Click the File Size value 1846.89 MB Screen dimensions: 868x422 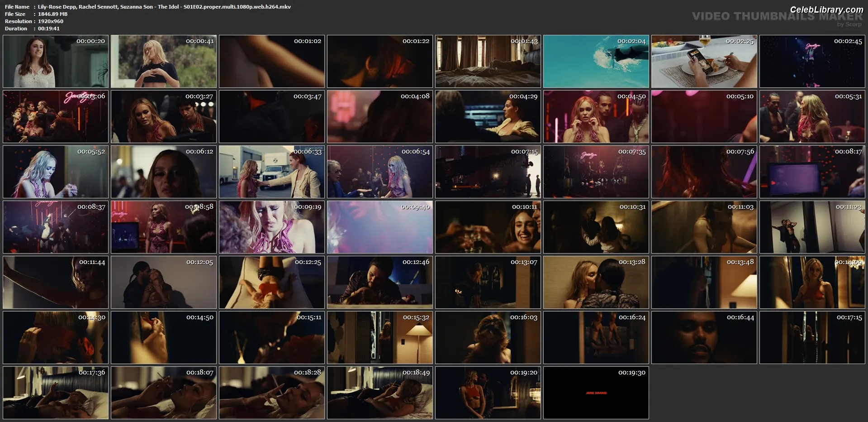pyautogui.click(x=52, y=14)
